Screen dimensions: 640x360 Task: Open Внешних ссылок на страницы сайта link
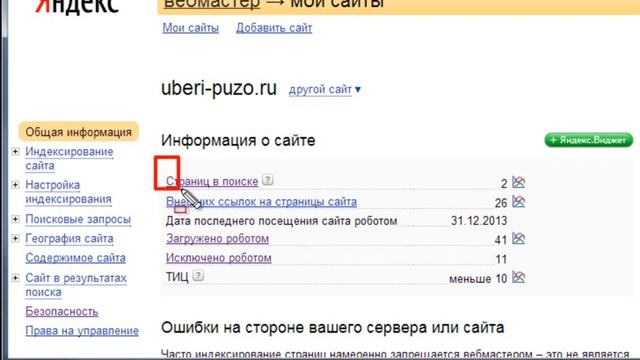pyautogui.click(x=261, y=202)
